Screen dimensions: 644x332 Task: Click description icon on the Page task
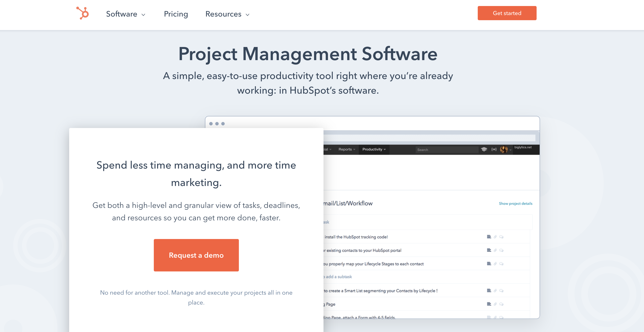pyautogui.click(x=489, y=304)
